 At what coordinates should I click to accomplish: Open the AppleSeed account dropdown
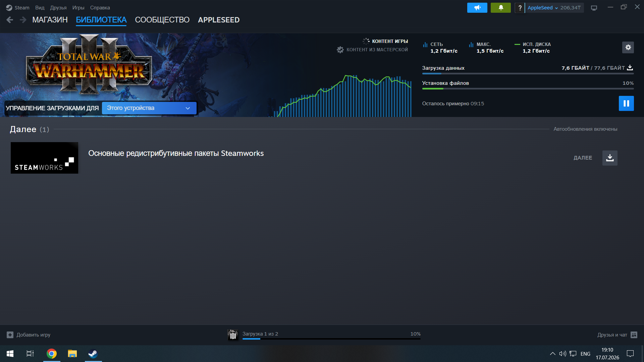pyautogui.click(x=543, y=8)
